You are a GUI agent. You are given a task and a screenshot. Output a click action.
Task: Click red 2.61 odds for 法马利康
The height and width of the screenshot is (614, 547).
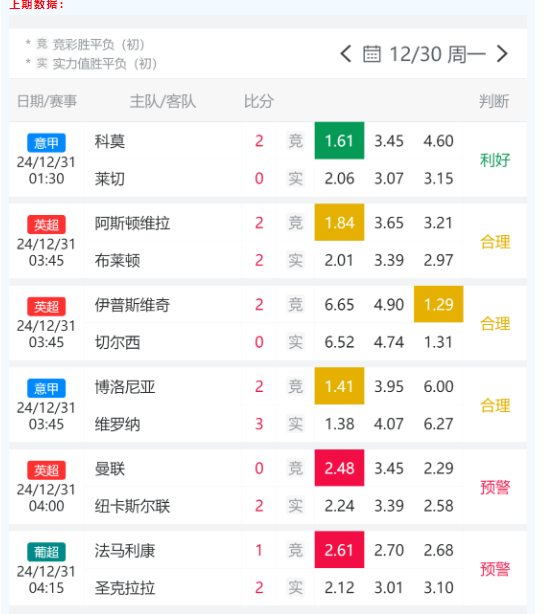[x=339, y=550]
